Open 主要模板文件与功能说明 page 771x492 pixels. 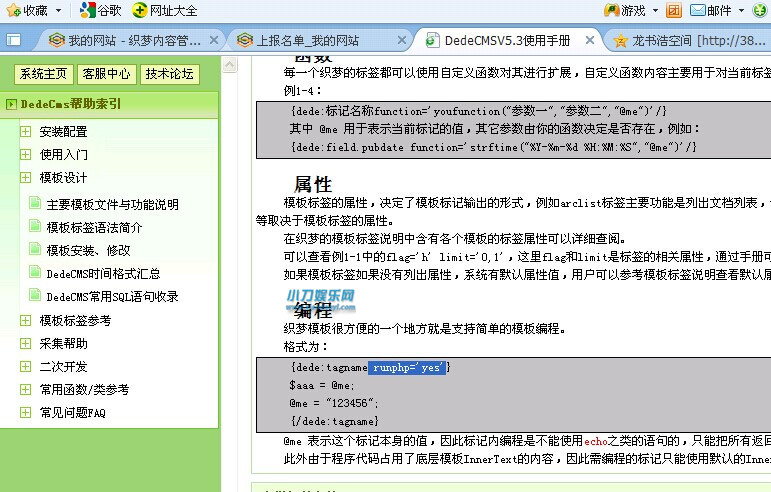point(113,204)
